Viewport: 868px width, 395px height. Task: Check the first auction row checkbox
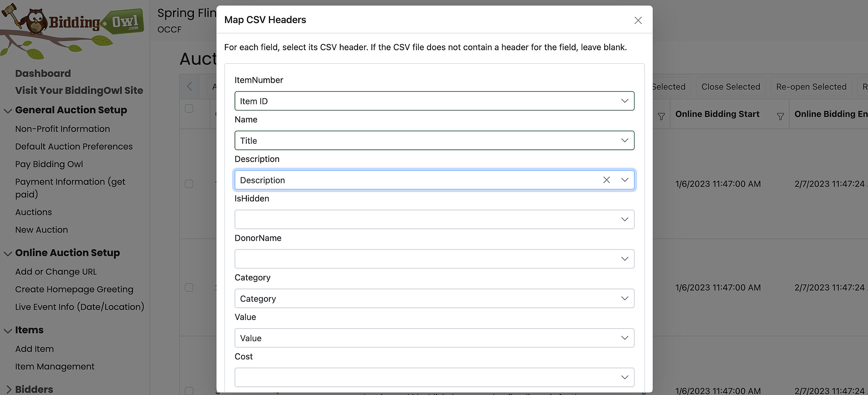(189, 184)
